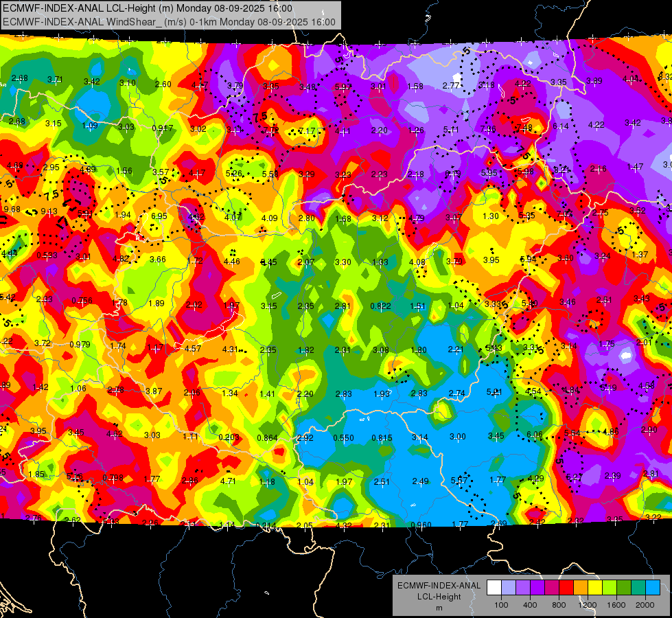Click the wind shear value 5.26

pyautogui.click(x=234, y=173)
